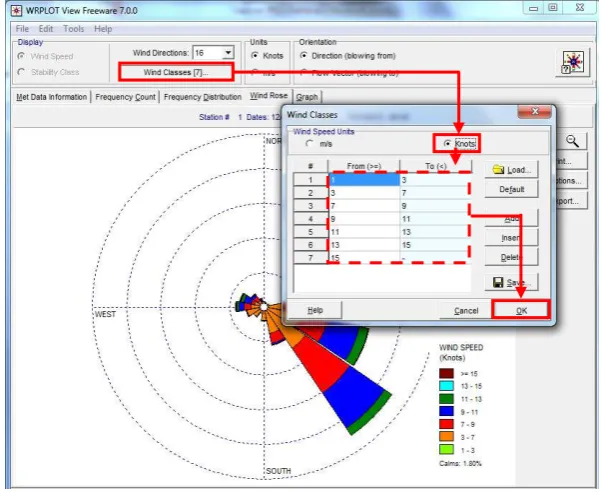Open the Wind Classes [7] settings
This screenshot has height=492, width=601.
176,72
